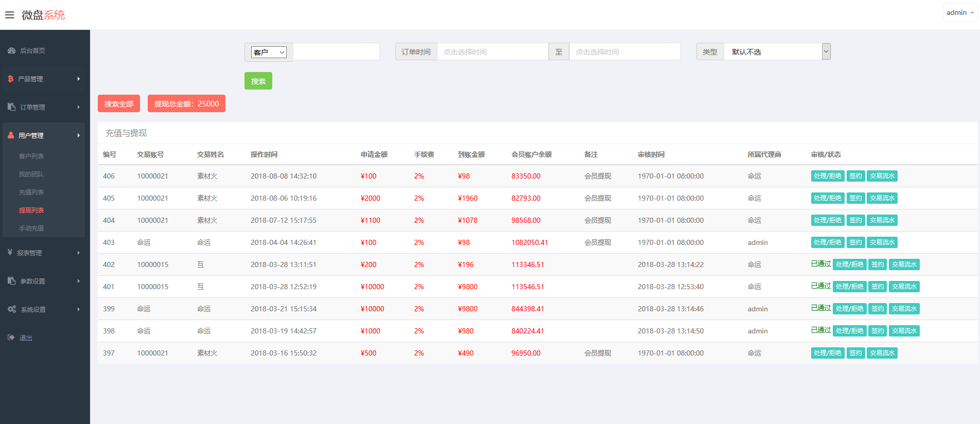
Task: Click the yen icon for 报表管理
Action: pos(10,253)
